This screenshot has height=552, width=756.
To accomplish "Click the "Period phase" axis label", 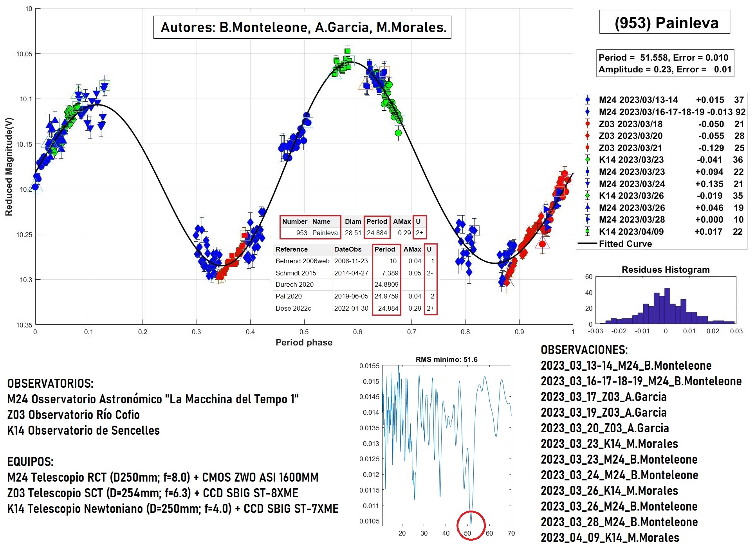I will coord(304,342).
